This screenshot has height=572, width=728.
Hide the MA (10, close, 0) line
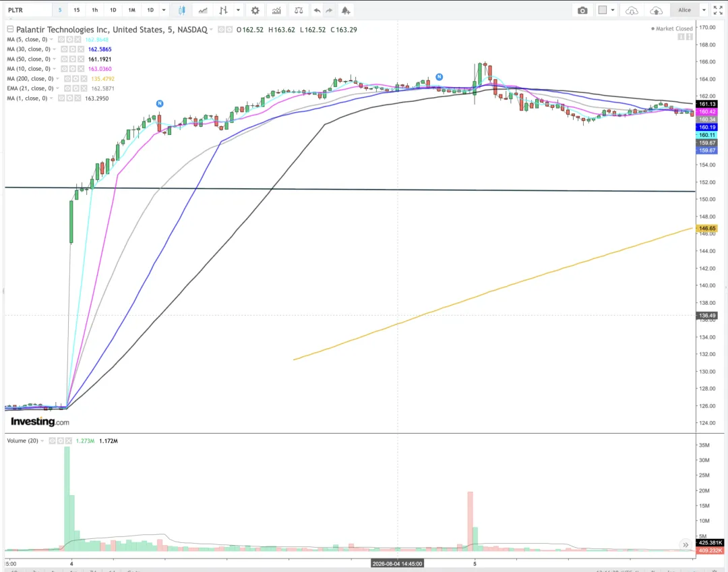click(x=64, y=69)
